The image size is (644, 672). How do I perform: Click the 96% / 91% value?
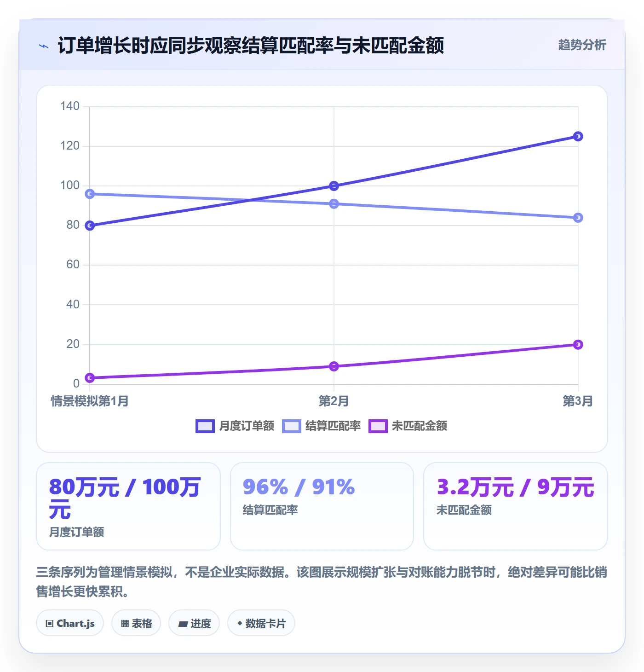point(299,487)
